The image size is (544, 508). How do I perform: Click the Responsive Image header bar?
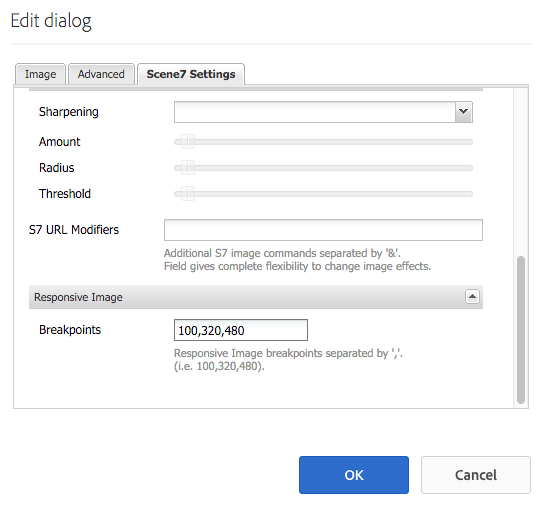[x=256, y=297]
